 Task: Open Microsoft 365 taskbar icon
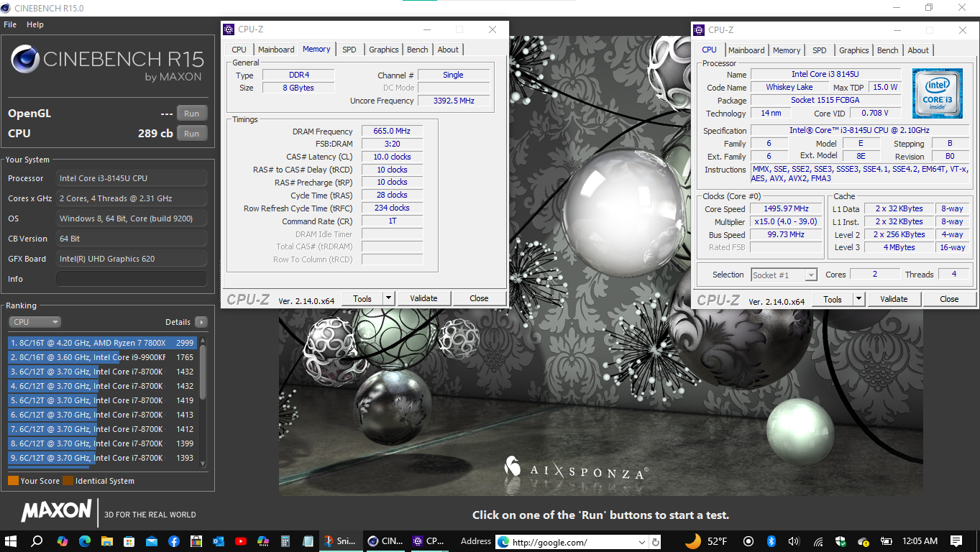pos(262,541)
